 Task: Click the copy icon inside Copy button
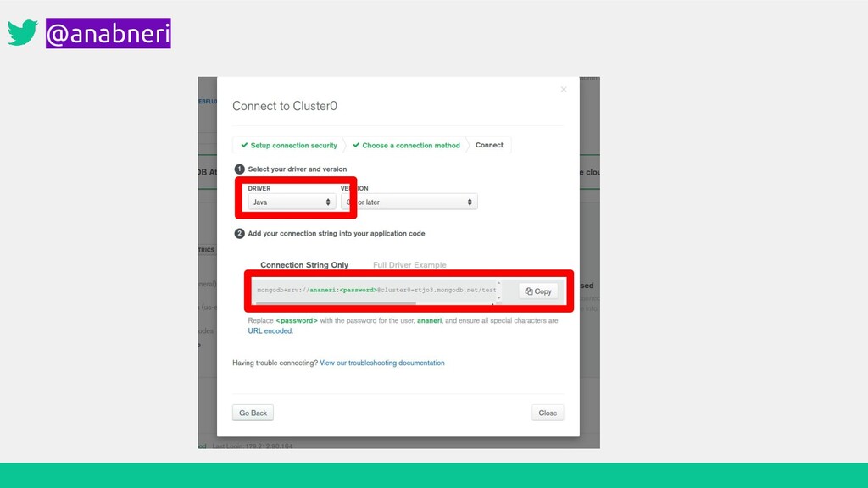pos(529,291)
